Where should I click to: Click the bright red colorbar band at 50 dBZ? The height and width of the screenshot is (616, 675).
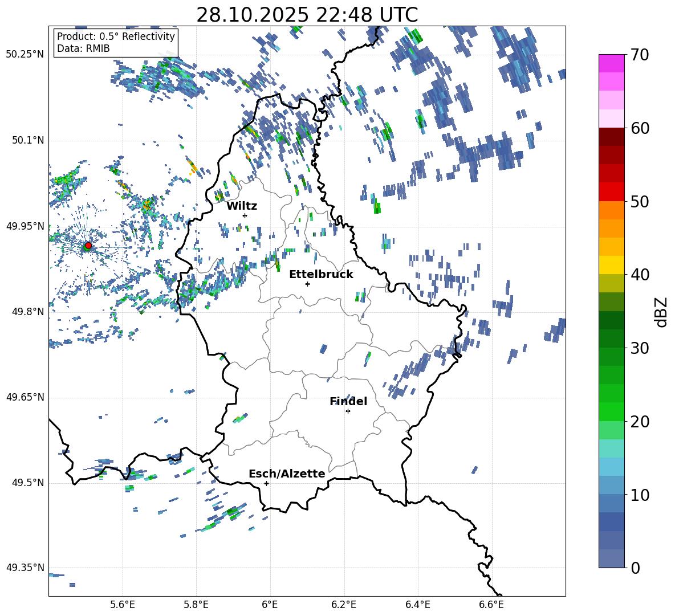pos(611,192)
